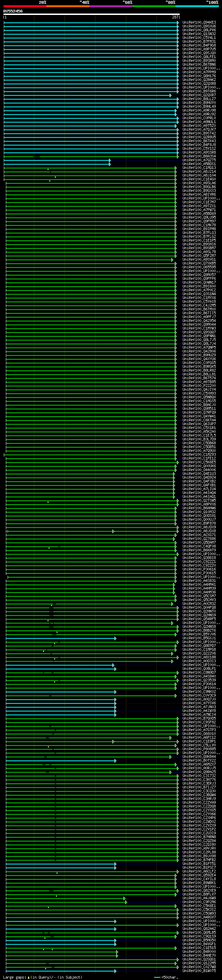Select hit label UniRef100_A4S831
Viewport: 222px width, 980px height.
point(199,581)
